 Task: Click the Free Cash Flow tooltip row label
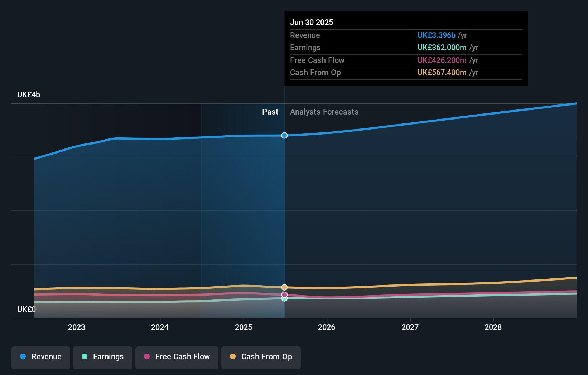click(317, 60)
